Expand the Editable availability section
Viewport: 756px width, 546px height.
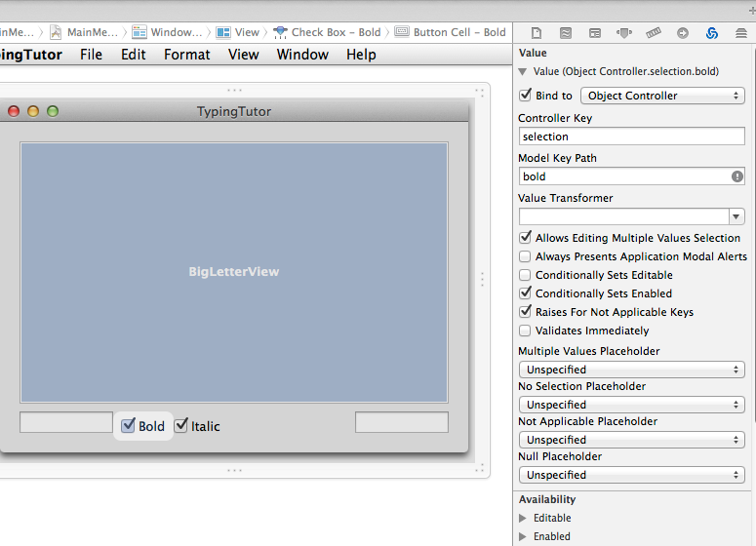coord(523,518)
